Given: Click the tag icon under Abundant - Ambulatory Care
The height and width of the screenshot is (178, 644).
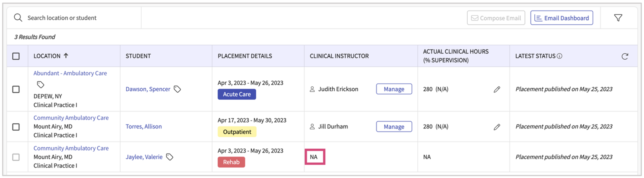Looking at the screenshot, I should 40,85.
